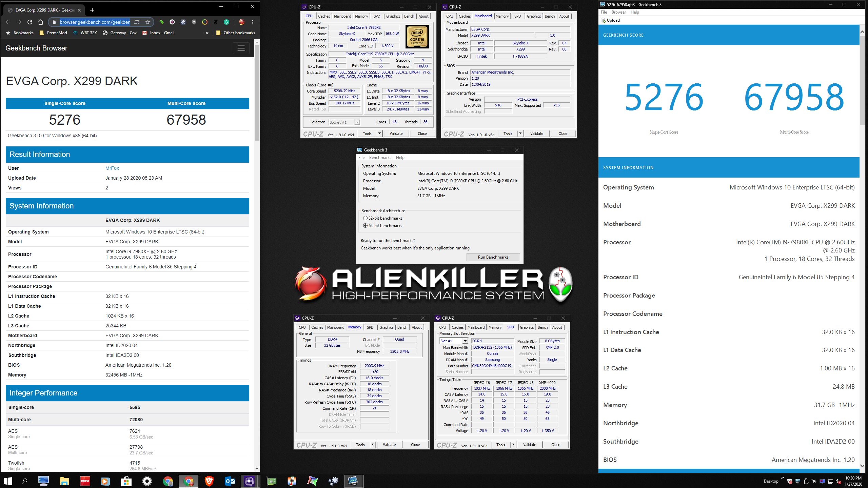868x488 pixels.
Task: Expand Tools arrow in the CPU-Z memory timings window
Action: [x=373, y=445]
